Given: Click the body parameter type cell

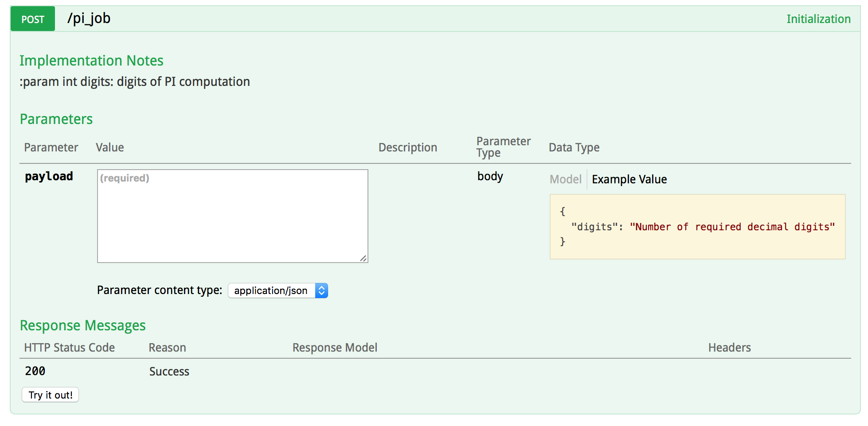Looking at the screenshot, I should coord(490,176).
